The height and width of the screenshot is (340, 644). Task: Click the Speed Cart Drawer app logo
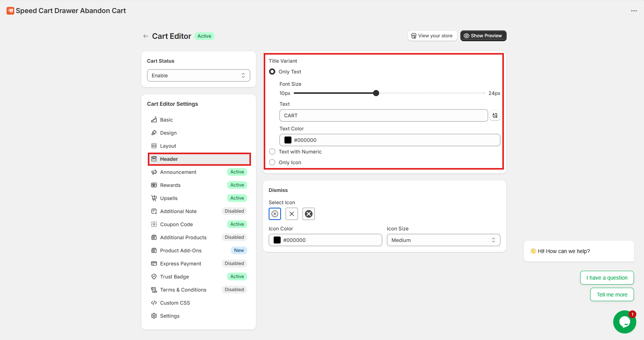tap(10, 11)
